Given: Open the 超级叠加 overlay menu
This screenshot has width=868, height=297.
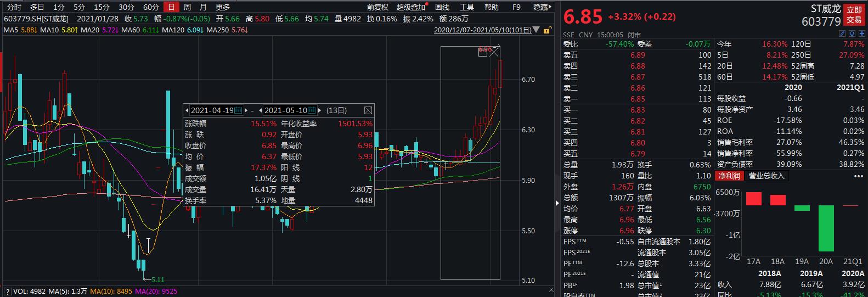Looking at the screenshot, I should click(411, 7).
